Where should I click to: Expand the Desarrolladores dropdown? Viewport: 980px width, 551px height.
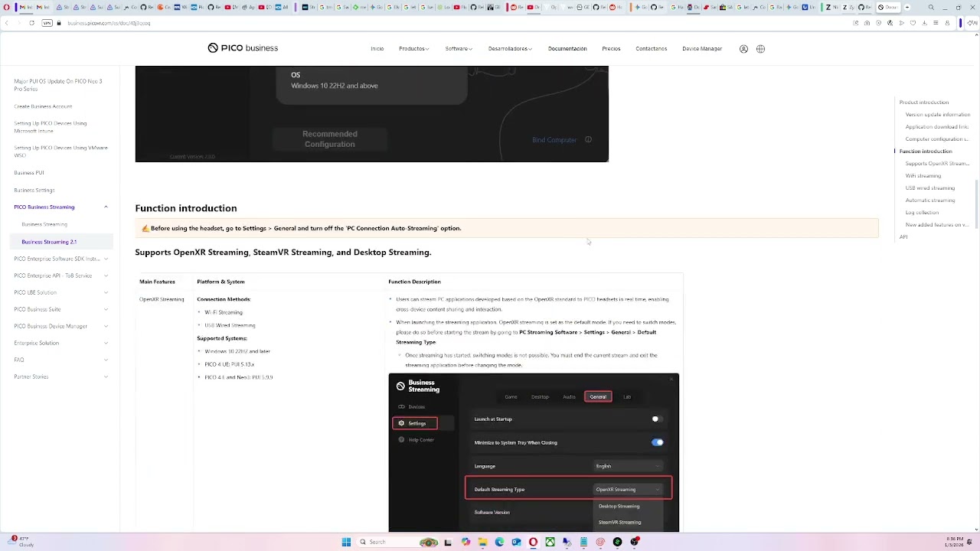(510, 49)
